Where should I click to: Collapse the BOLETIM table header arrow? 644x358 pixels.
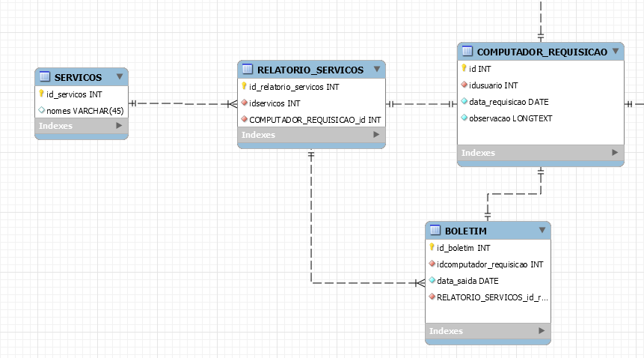[x=542, y=230]
